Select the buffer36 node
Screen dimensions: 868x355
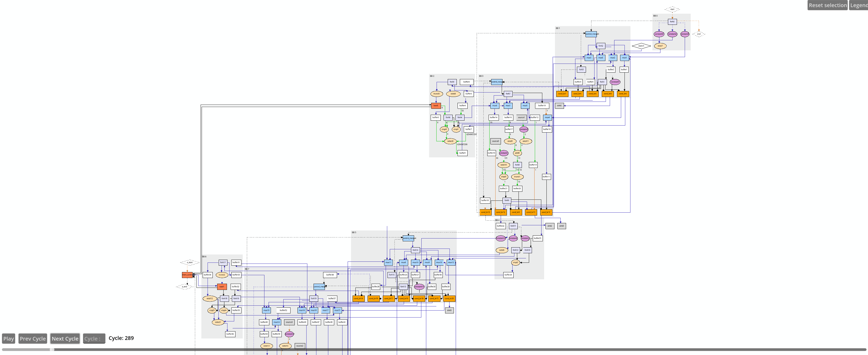(x=230, y=334)
